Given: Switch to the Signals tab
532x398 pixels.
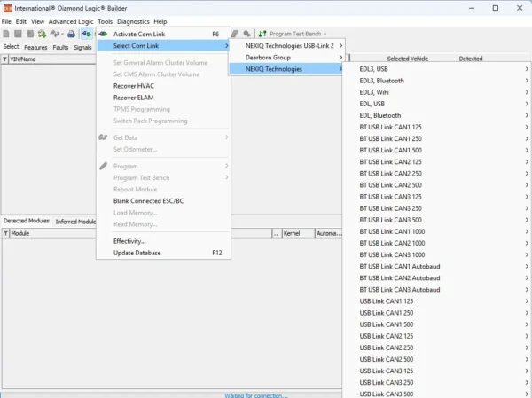Looking at the screenshot, I should [82, 47].
